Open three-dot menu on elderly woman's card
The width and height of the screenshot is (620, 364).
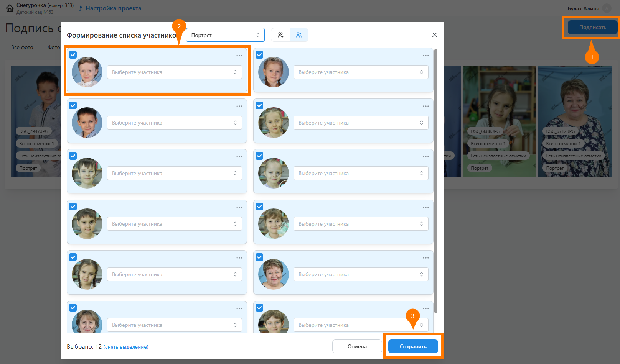pyautogui.click(x=426, y=258)
